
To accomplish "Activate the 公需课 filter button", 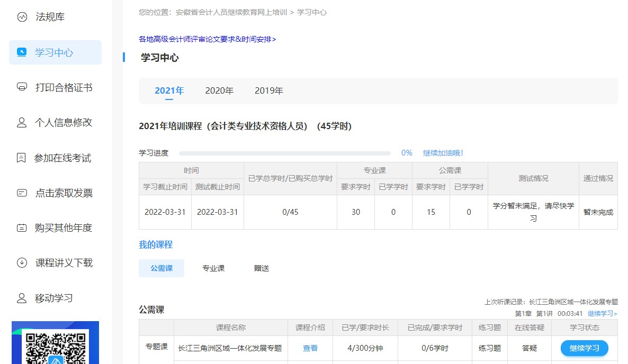I will click(161, 268).
